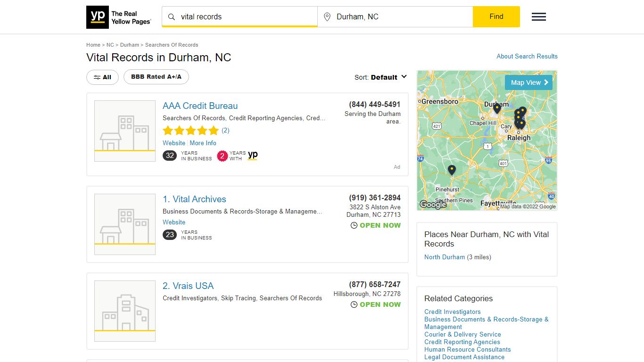Click phone number (877) 658-7247
This screenshot has width=644, height=362.
click(x=375, y=284)
